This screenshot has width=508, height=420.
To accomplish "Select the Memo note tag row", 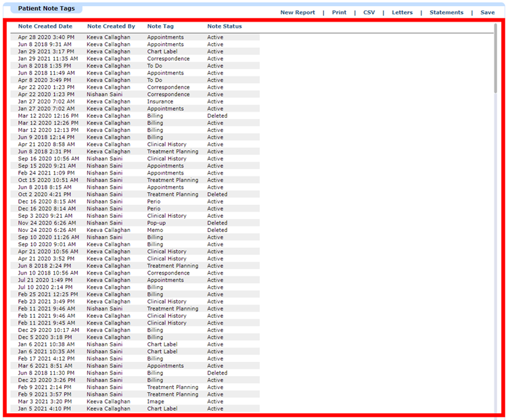I will (x=135, y=230).
